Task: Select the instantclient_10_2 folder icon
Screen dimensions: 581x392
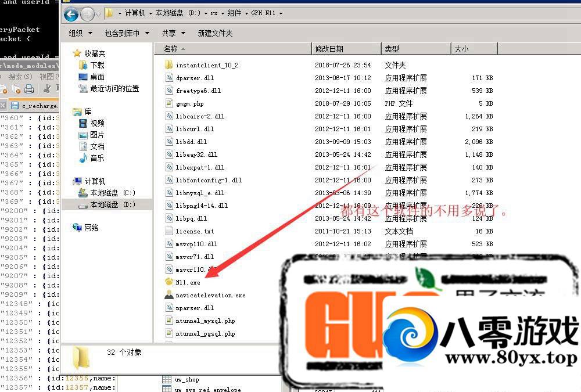Action: point(169,65)
